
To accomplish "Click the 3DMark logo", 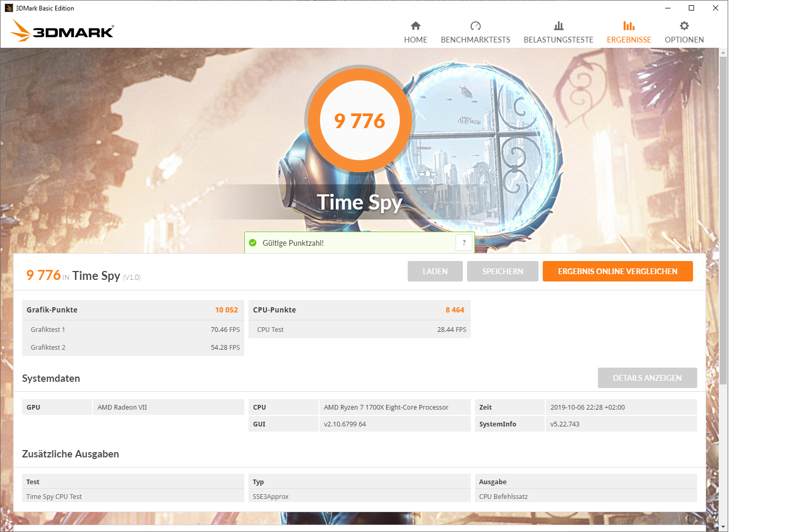I will (62, 30).
